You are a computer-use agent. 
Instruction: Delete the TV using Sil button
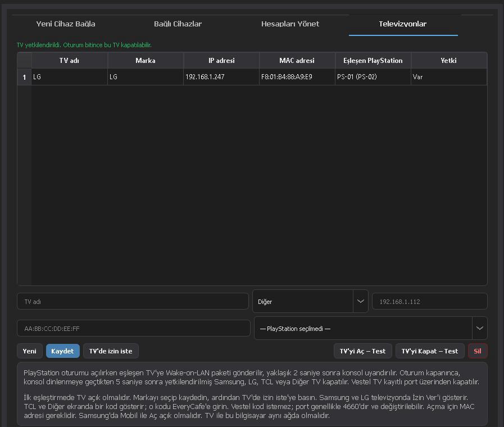[478, 351]
